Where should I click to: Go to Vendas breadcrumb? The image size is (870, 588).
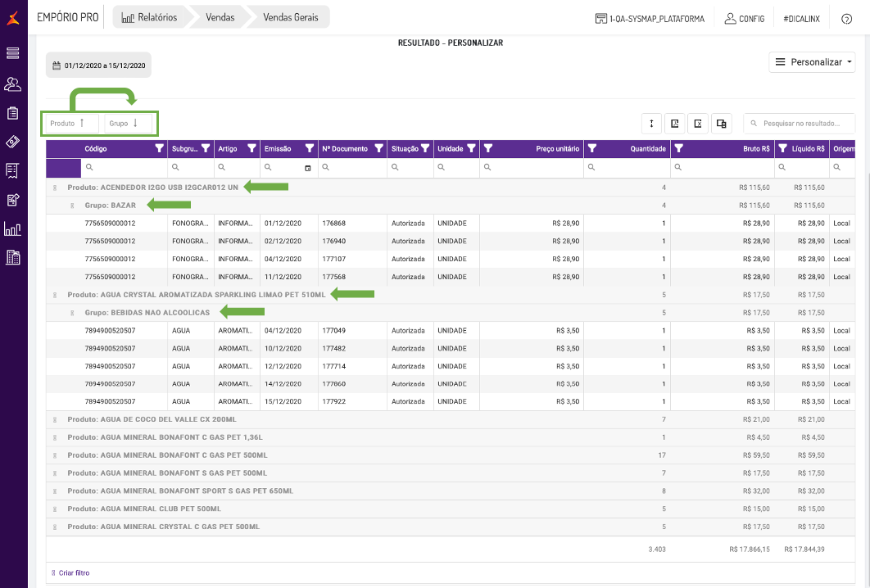tap(219, 17)
